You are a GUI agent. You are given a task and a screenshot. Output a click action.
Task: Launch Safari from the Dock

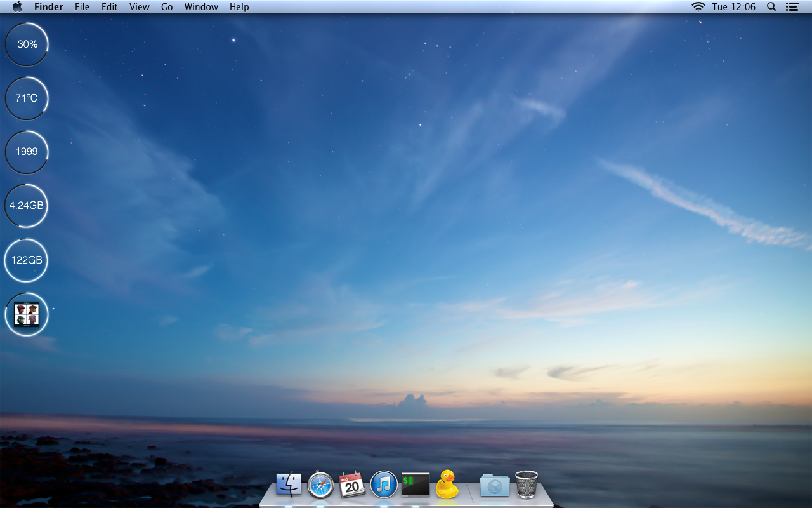tap(320, 485)
